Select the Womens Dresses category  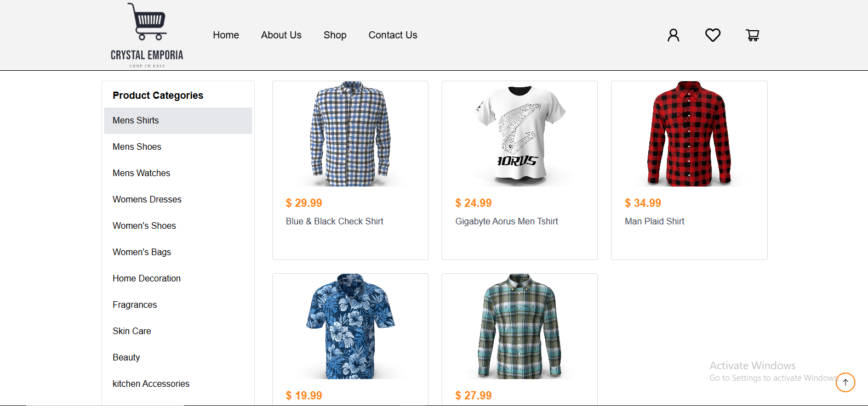point(178,200)
